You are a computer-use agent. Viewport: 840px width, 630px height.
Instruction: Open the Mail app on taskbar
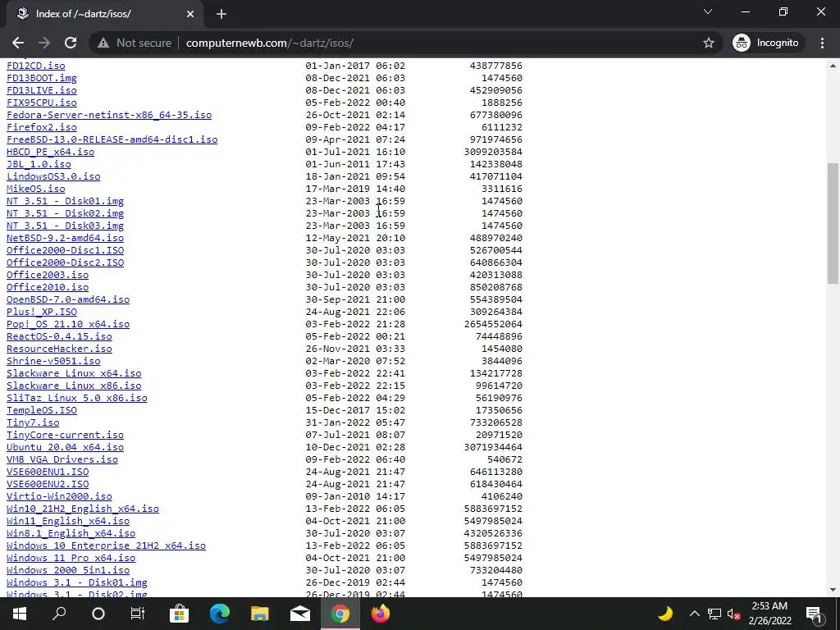coord(300,614)
